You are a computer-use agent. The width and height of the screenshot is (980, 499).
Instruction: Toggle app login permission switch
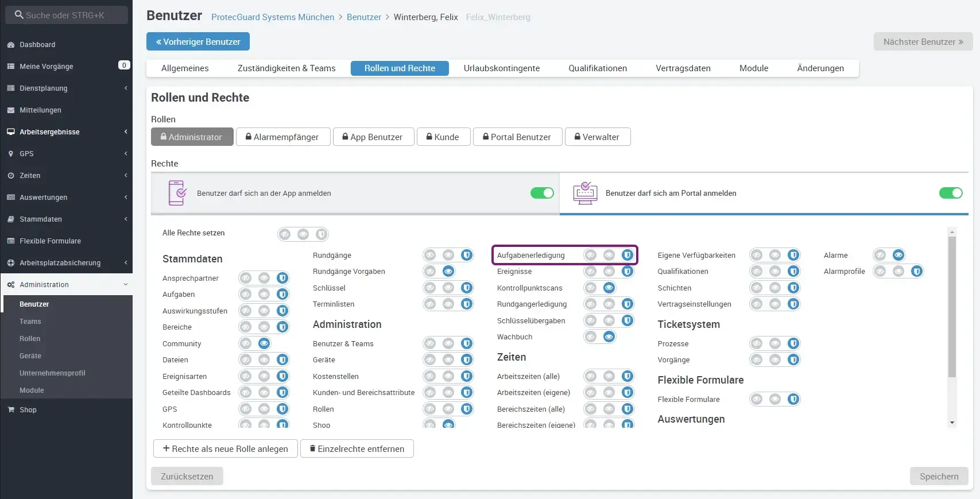click(x=542, y=193)
